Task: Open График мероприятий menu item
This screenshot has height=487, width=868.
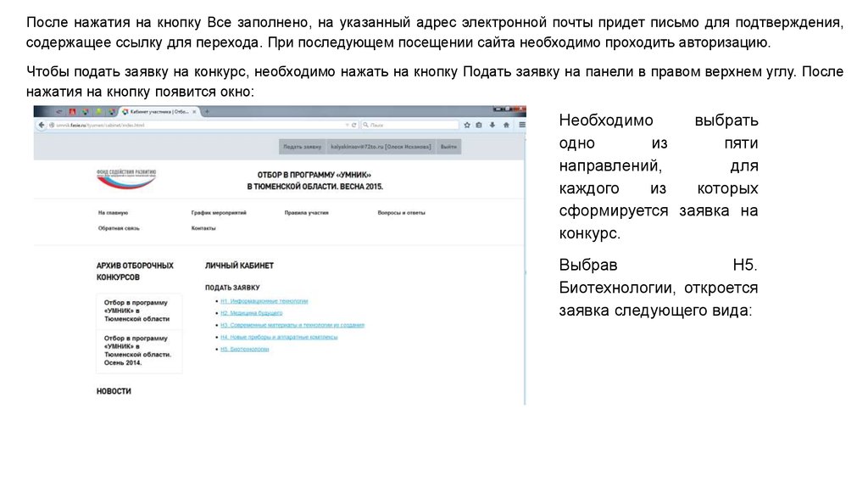Action: tap(219, 213)
